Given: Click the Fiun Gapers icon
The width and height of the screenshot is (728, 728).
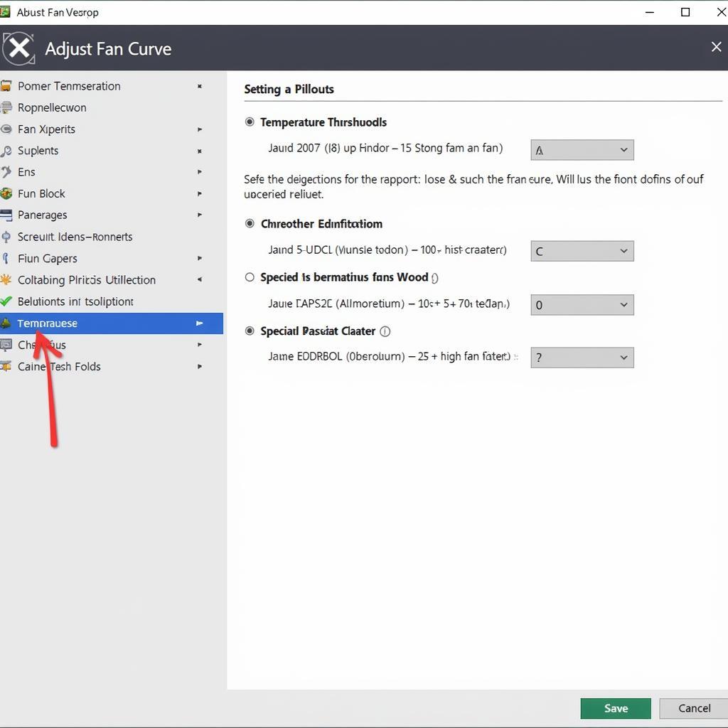Looking at the screenshot, I should pos(6,258).
